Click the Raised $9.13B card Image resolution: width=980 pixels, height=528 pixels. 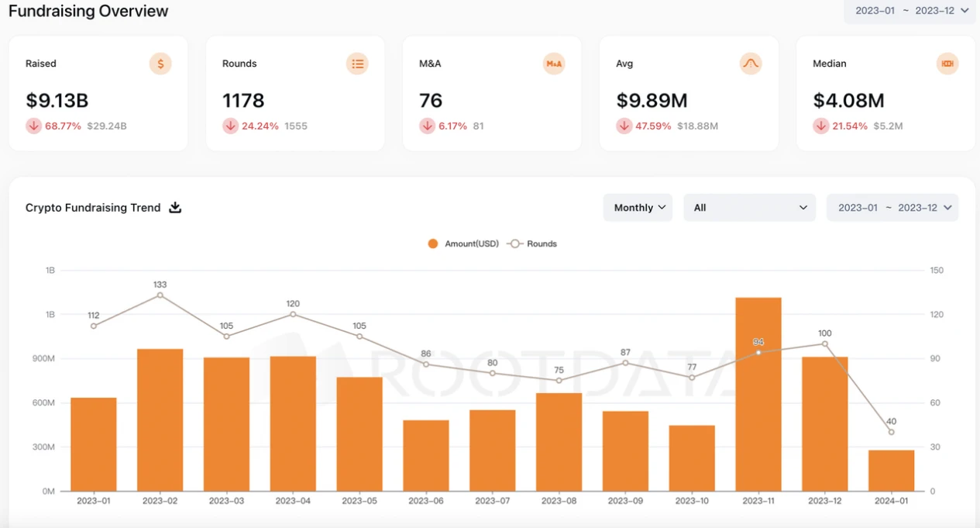[98, 93]
